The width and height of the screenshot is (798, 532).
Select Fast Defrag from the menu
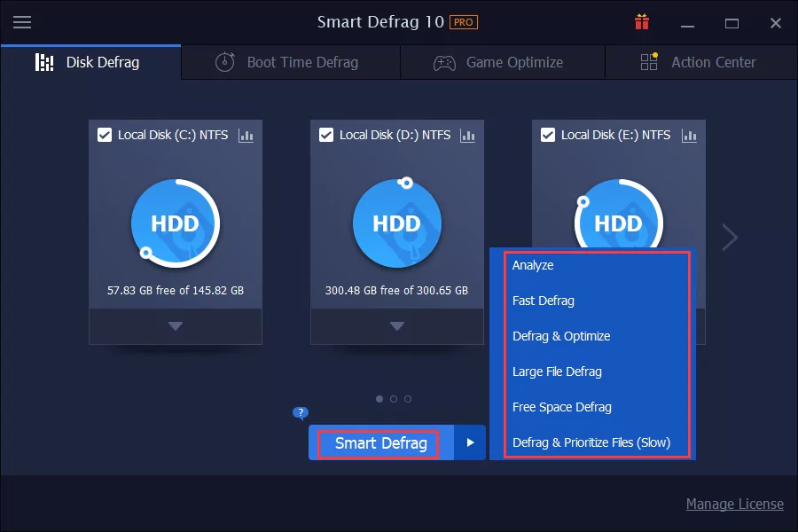coord(544,301)
